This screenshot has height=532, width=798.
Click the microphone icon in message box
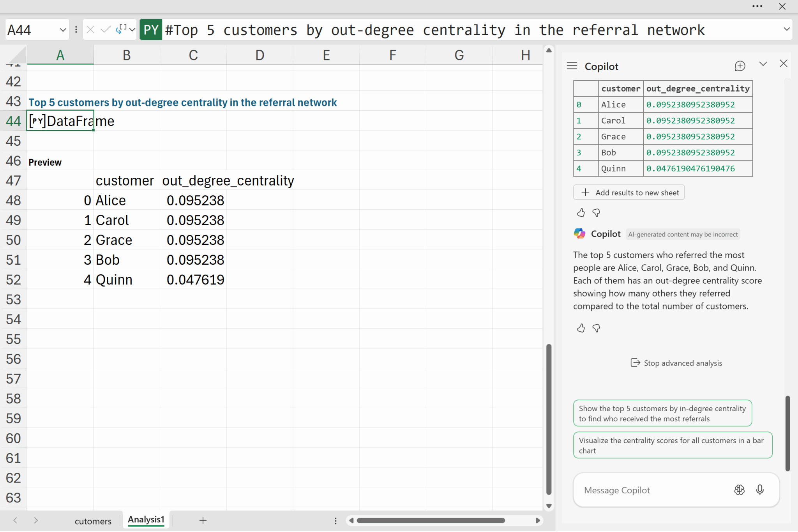click(x=759, y=490)
